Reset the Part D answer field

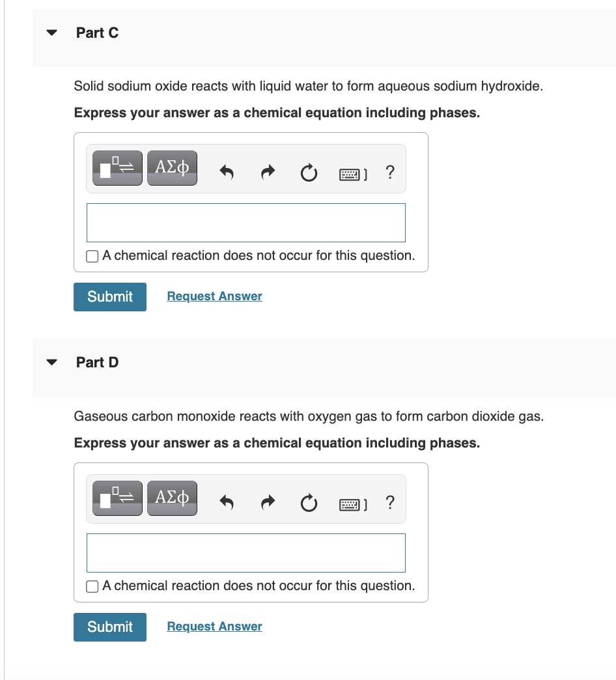click(x=309, y=503)
